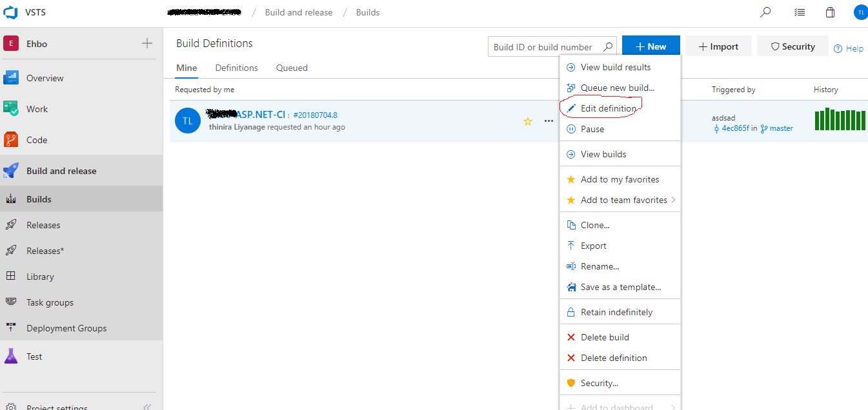This screenshot has height=410, width=868.
Task: Open the work items list icon in header
Action: [800, 12]
